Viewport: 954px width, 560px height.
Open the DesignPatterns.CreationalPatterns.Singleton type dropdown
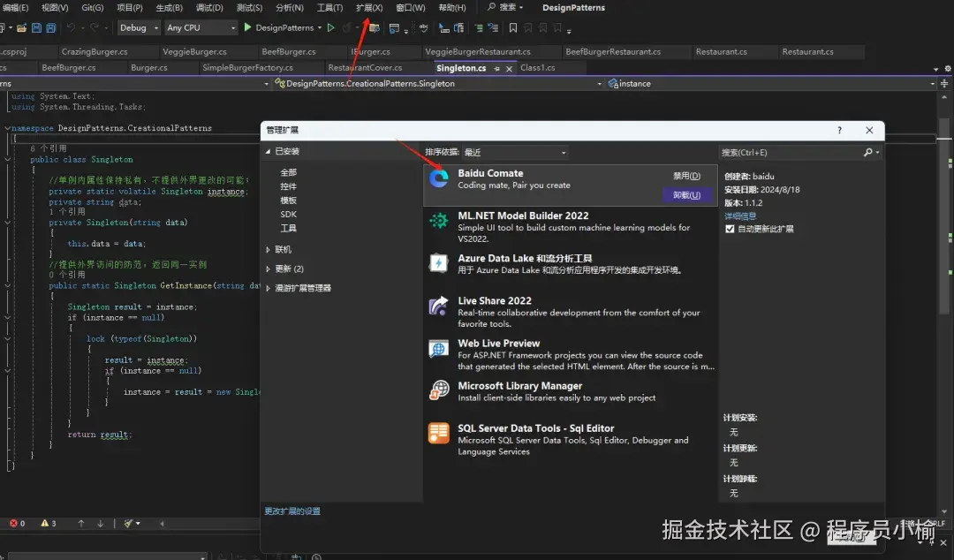(438, 83)
